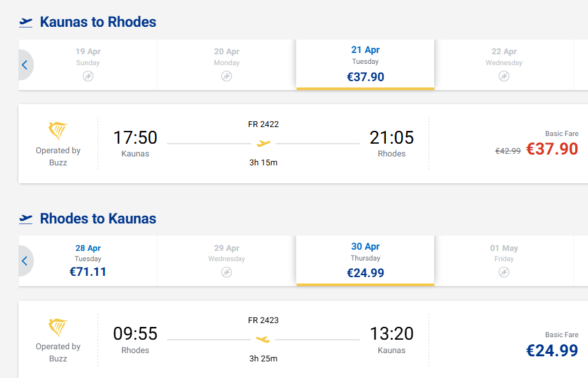
Task: Choose the 19 Apr Sunday date tab
Action: 88,63
